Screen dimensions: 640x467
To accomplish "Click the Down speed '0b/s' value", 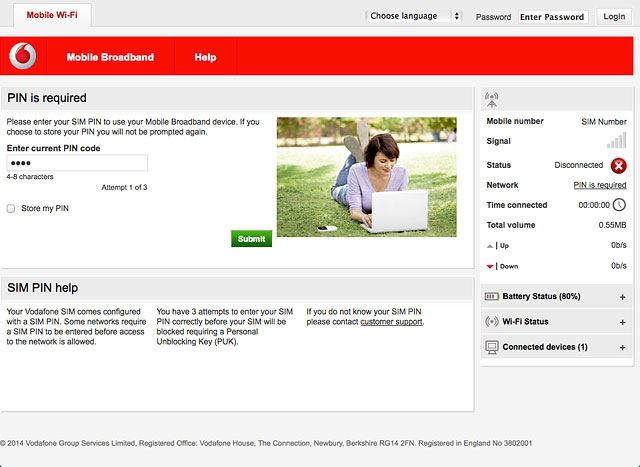I will [x=618, y=266].
